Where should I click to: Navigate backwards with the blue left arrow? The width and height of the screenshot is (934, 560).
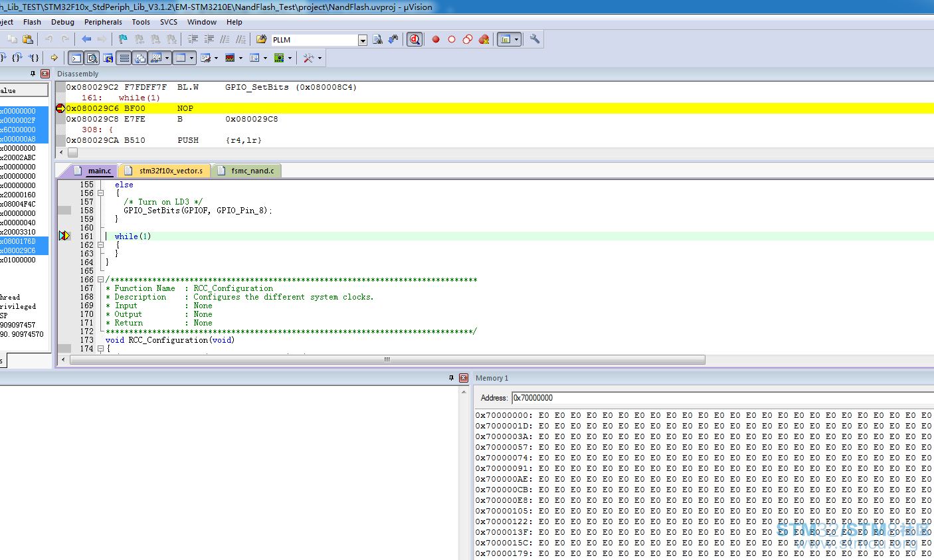click(x=86, y=39)
